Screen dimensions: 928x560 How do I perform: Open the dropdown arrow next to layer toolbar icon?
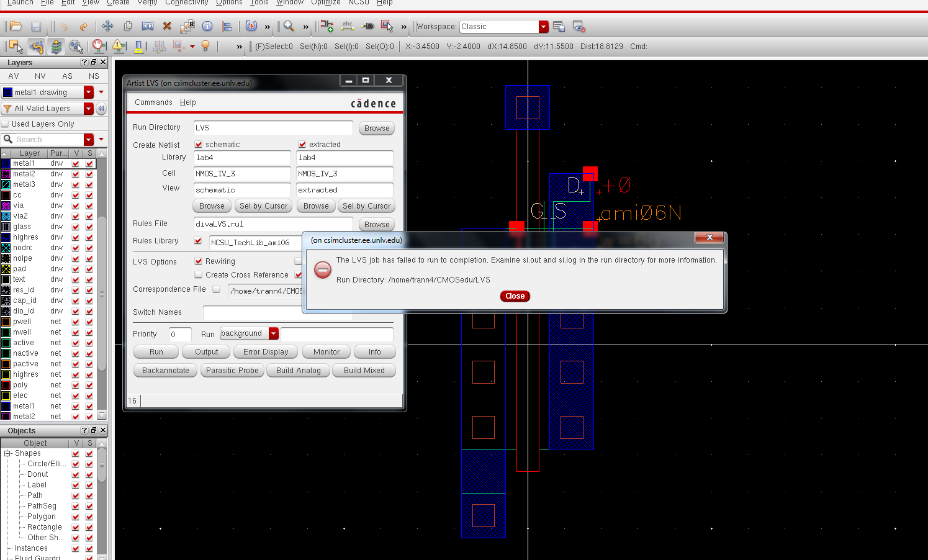(x=192, y=47)
